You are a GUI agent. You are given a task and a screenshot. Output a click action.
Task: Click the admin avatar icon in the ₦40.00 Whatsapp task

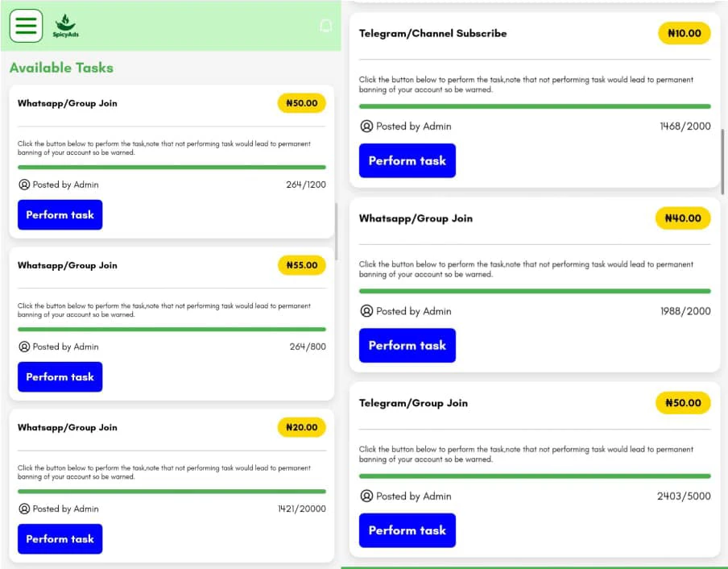pos(366,311)
